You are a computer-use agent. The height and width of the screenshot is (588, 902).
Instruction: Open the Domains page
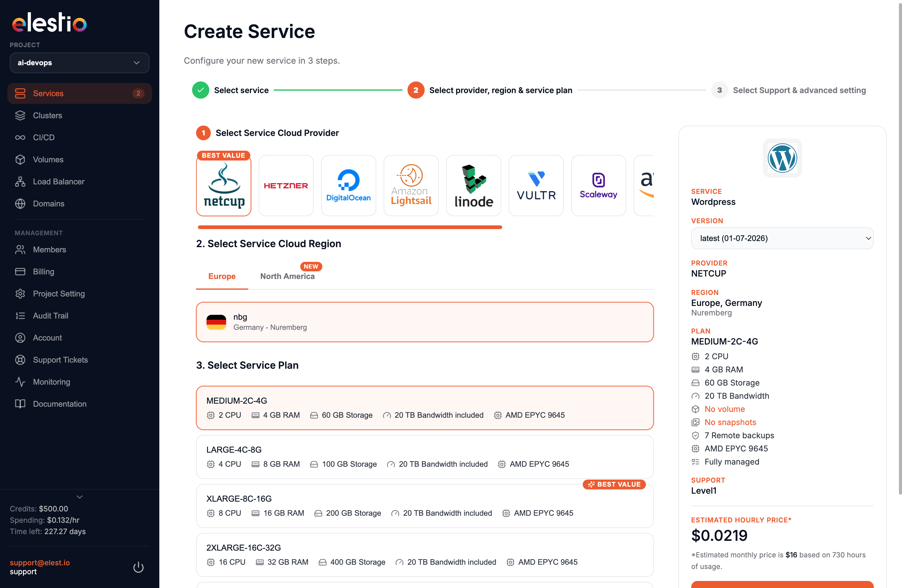(x=79, y=203)
